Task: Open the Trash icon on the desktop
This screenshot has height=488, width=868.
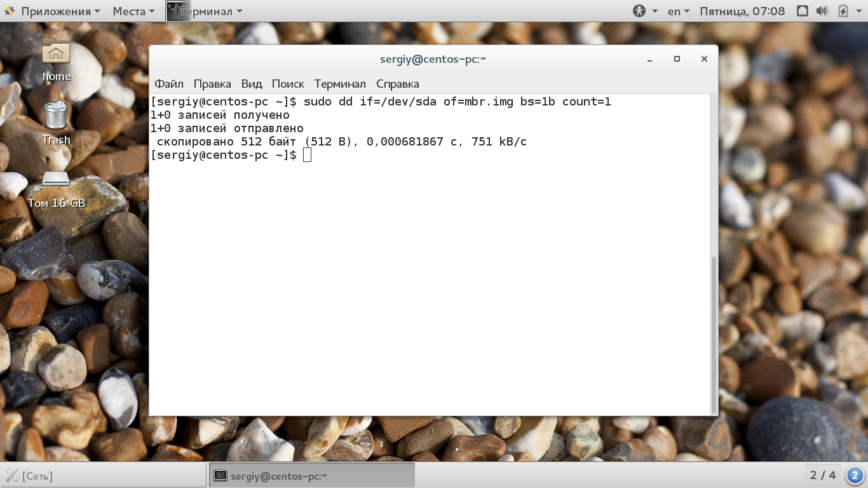Action: 55,114
